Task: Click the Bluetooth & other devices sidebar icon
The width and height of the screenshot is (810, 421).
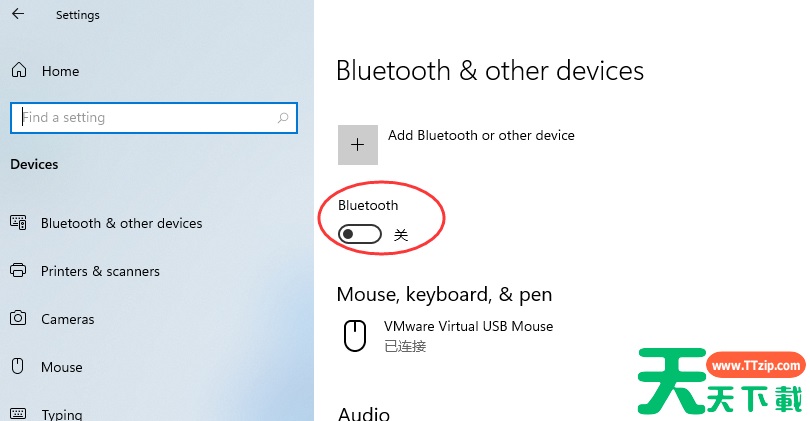Action: point(18,223)
